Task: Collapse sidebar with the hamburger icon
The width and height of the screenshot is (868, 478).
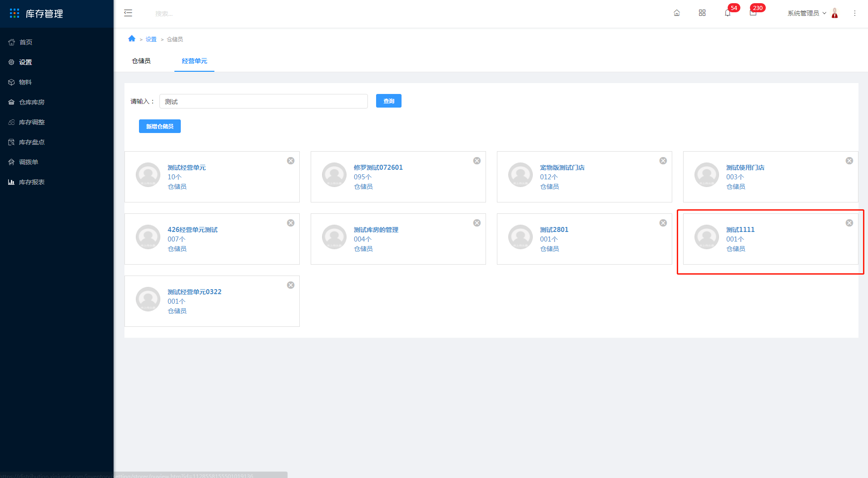Action: [128, 13]
